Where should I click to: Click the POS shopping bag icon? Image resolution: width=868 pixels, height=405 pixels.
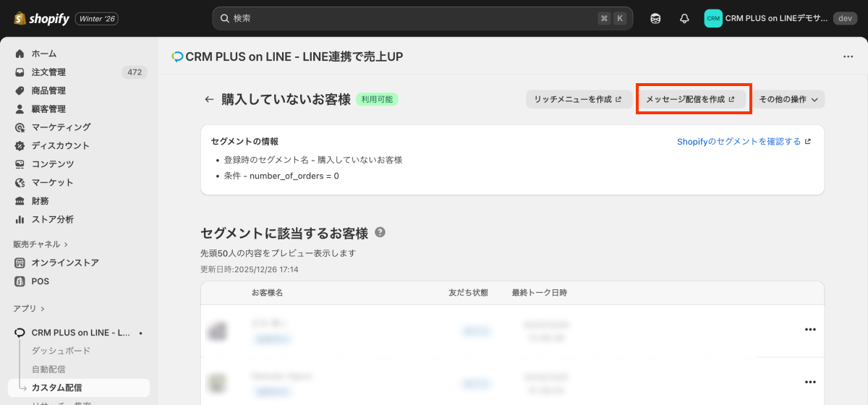(x=20, y=281)
